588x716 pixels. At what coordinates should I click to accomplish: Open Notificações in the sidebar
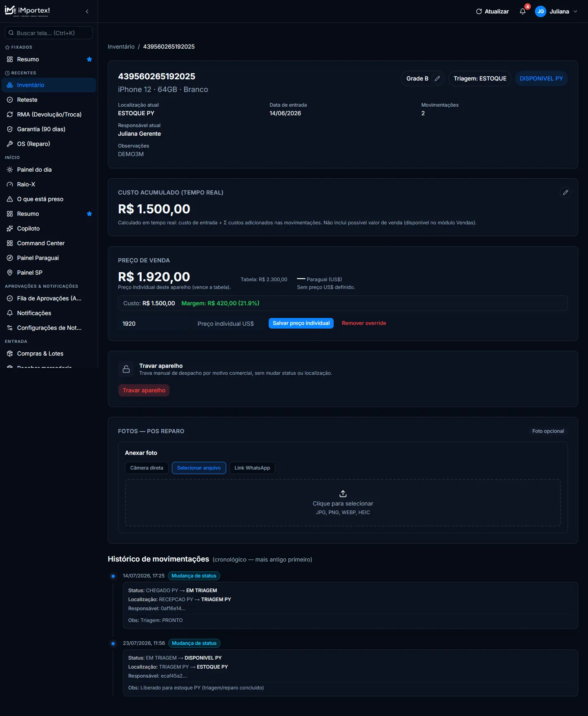[49, 313]
